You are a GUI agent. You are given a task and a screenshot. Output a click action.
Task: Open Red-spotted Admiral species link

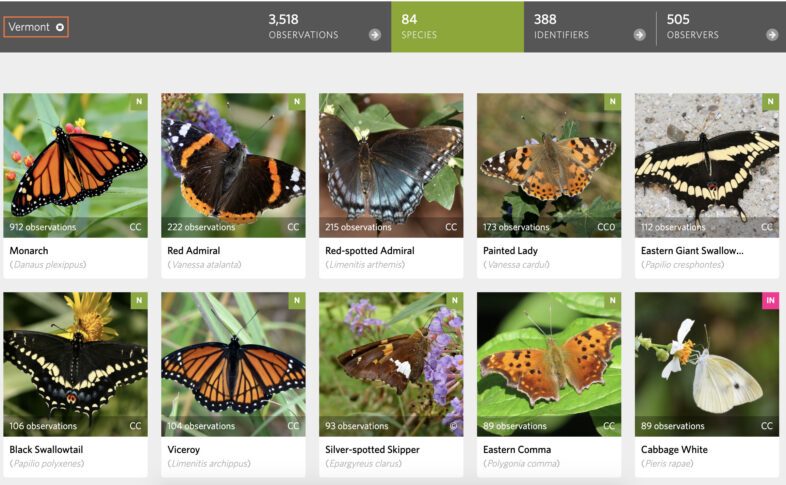pyautogui.click(x=370, y=251)
